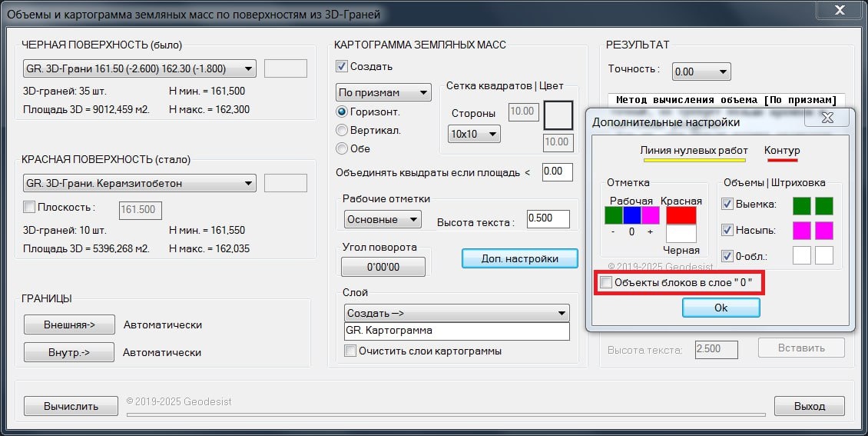Uncheck the 0-обл. checkbox
Viewport: 868px width, 436px height.
tap(727, 257)
